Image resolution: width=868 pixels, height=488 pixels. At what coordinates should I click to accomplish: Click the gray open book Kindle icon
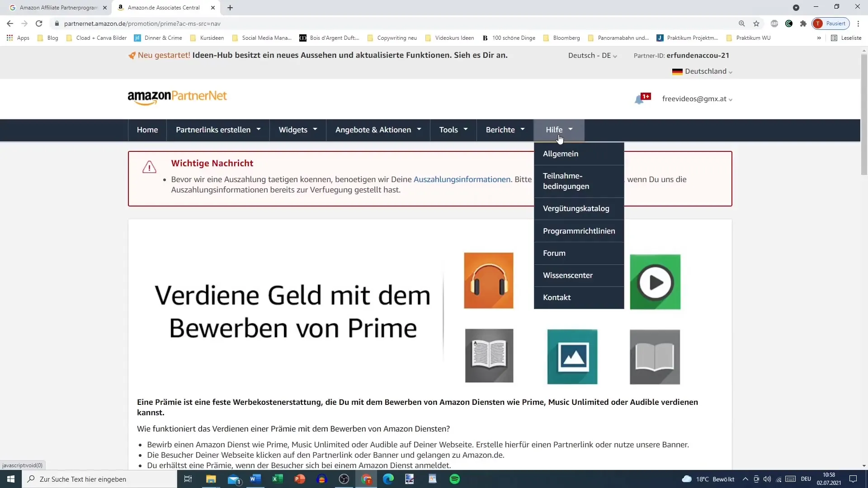pyautogui.click(x=489, y=356)
